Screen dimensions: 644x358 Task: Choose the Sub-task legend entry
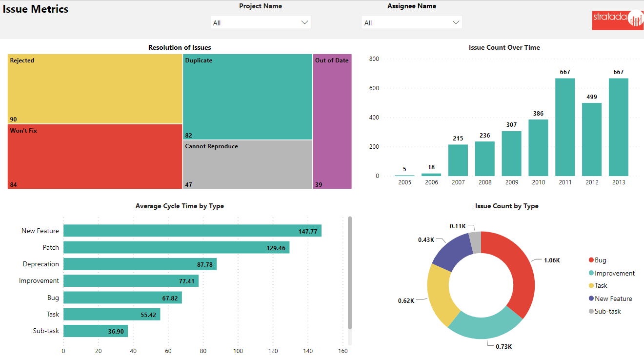607,311
